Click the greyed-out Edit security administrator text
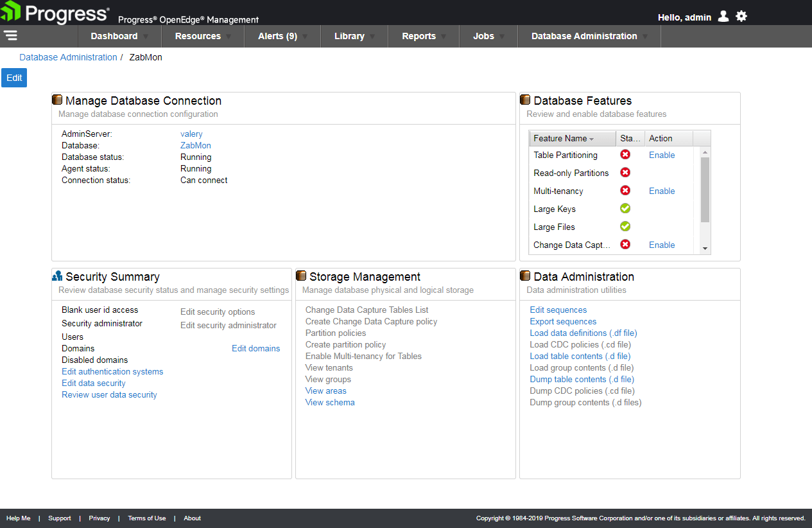 coord(229,325)
